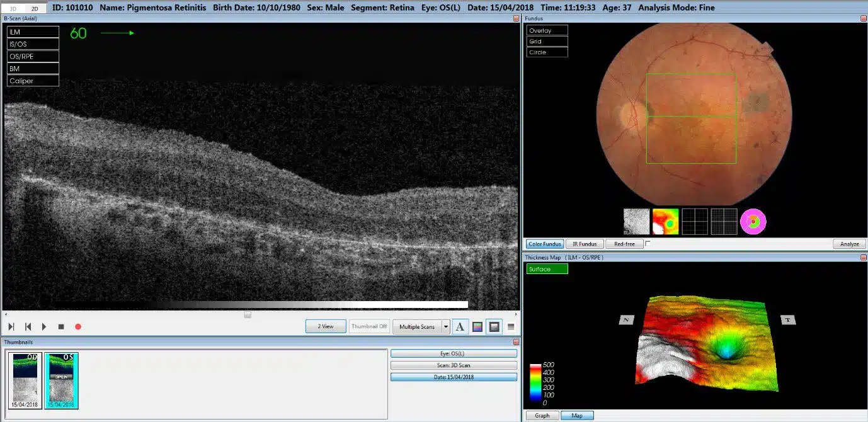Screen dimensions: 868x422
Task: Click the 2 View button
Action: pyautogui.click(x=326, y=326)
